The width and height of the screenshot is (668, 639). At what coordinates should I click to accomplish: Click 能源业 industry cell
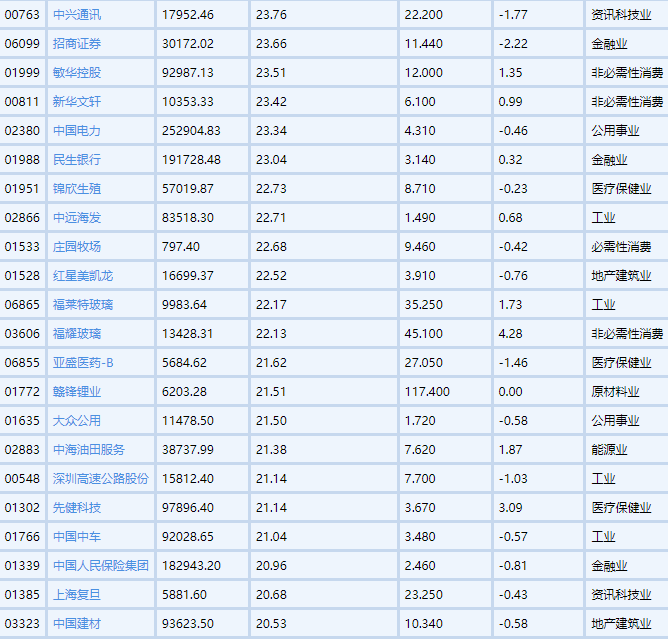click(610, 449)
